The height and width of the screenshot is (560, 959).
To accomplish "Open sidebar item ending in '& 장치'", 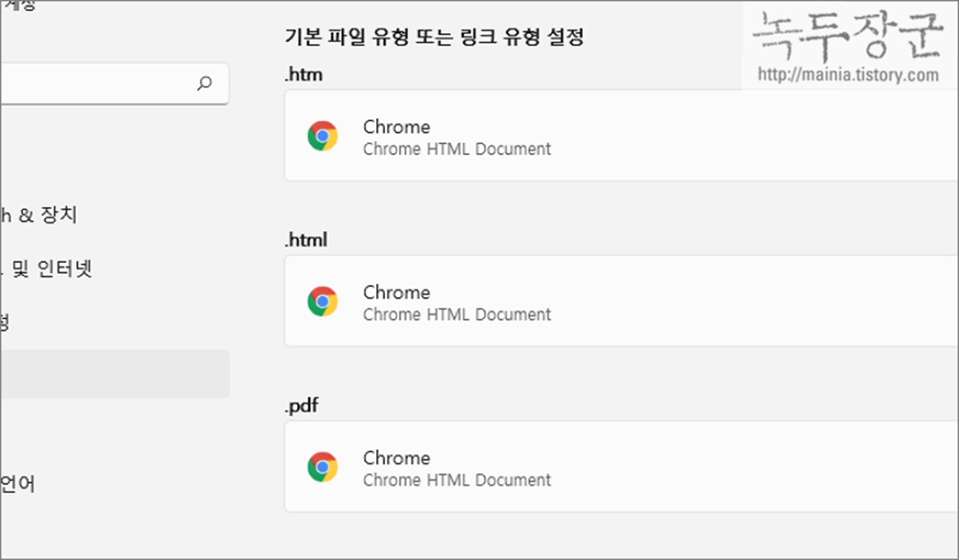I will pos(38,216).
